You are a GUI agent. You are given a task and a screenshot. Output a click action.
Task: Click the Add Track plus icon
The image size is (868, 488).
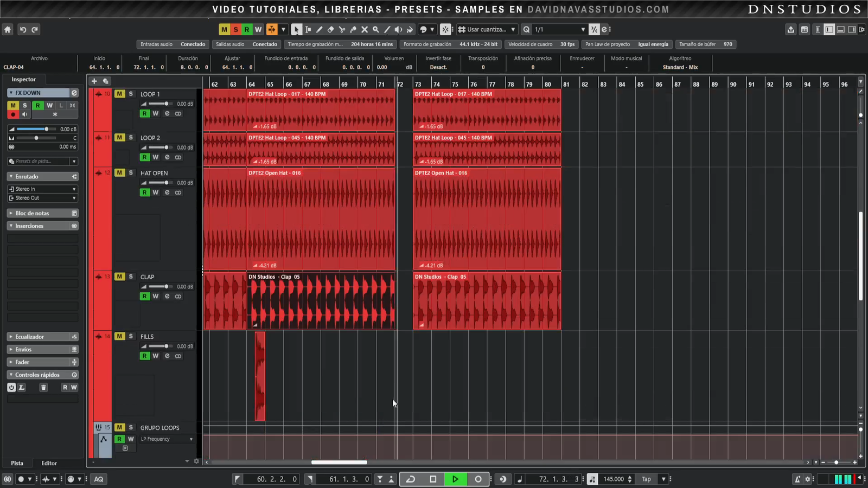(x=94, y=81)
